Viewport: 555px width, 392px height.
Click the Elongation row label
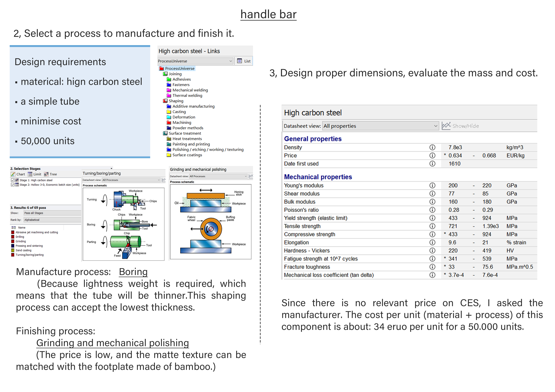pos(296,242)
